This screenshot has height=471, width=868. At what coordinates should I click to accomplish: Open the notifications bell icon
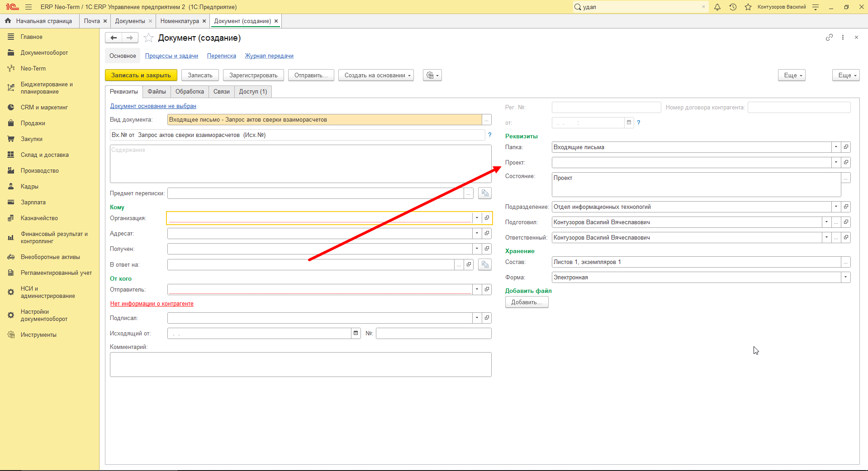717,7
